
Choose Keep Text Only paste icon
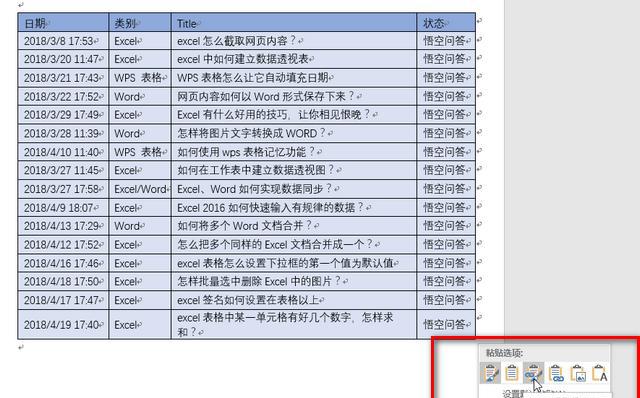pyautogui.click(x=600, y=373)
